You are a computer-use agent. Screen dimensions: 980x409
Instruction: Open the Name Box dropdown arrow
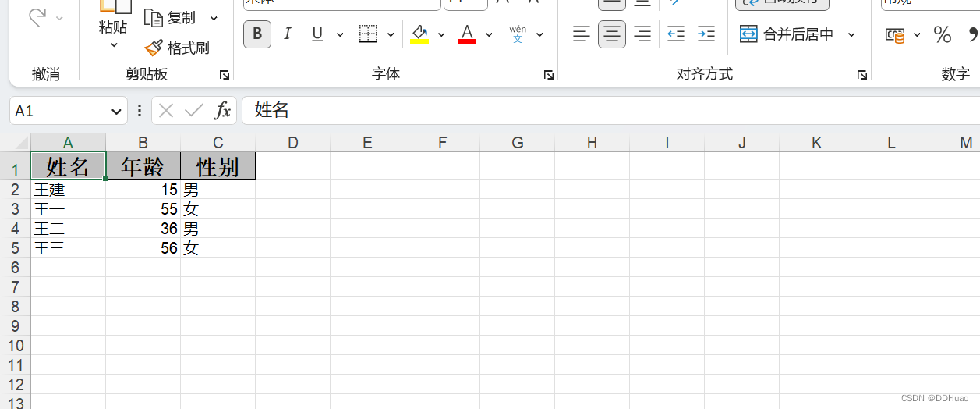coord(118,111)
